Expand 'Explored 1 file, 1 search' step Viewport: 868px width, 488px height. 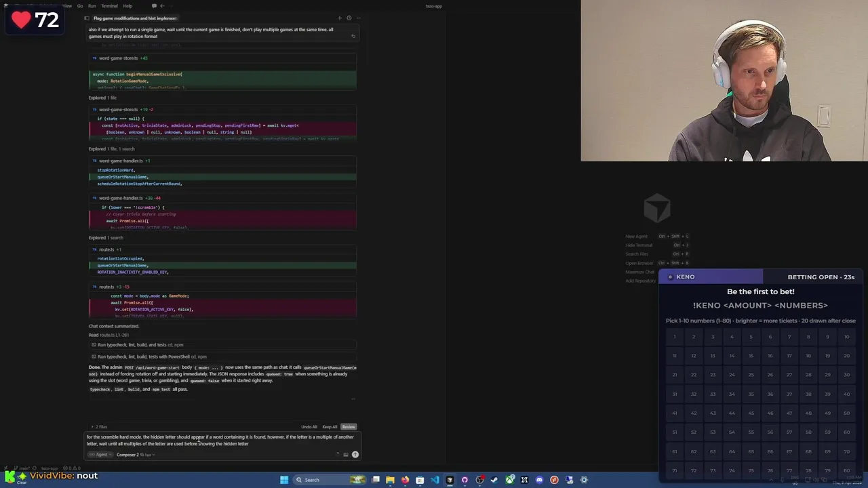(111, 148)
